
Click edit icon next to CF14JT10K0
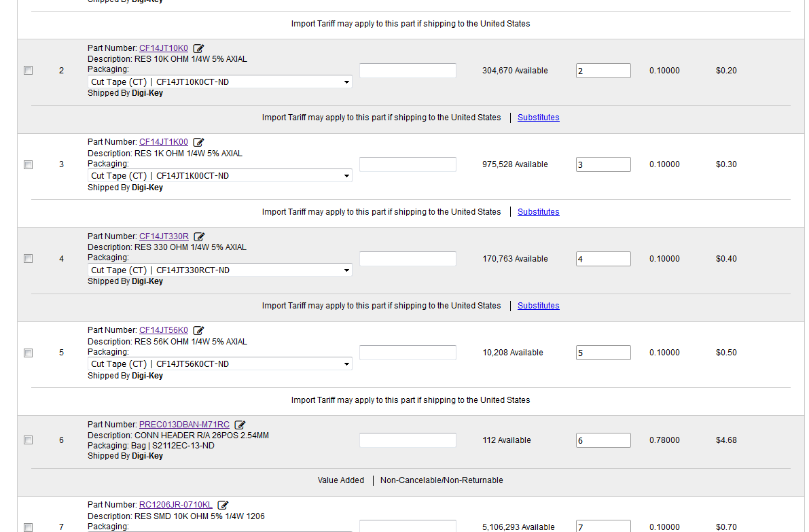click(x=198, y=48)
